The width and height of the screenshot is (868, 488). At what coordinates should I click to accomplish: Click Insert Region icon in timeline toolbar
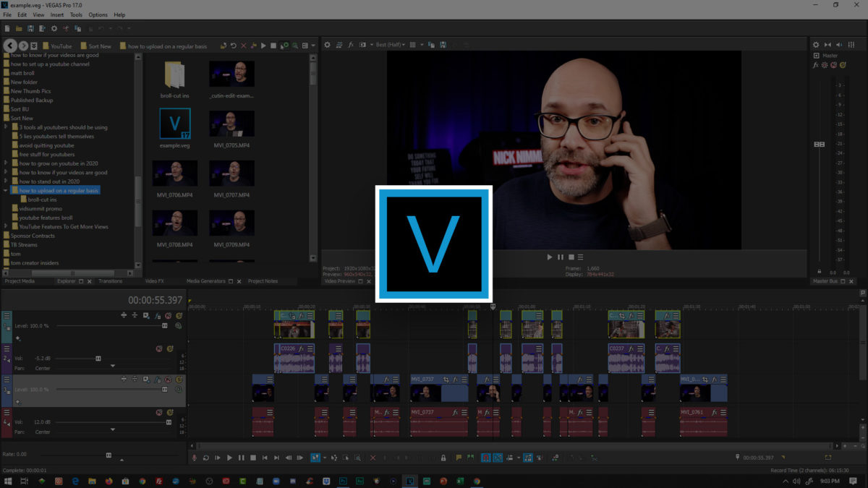(x=470, y=458)
